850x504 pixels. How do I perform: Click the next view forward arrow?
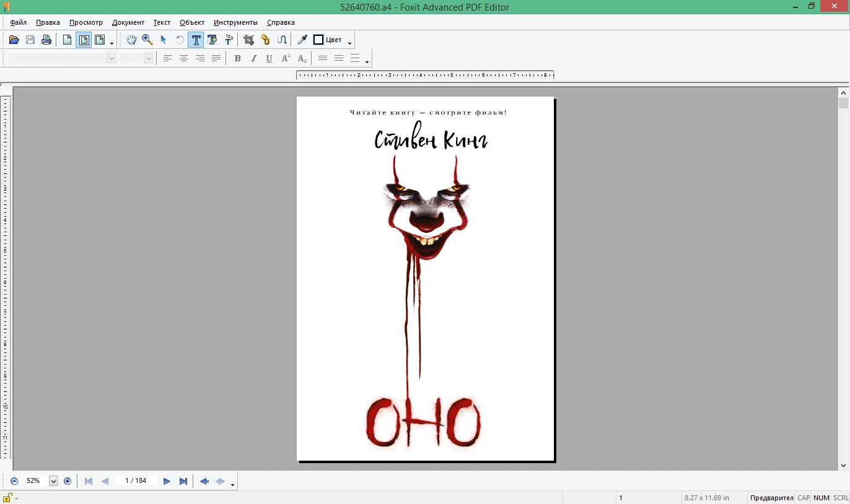coord(221,481)
